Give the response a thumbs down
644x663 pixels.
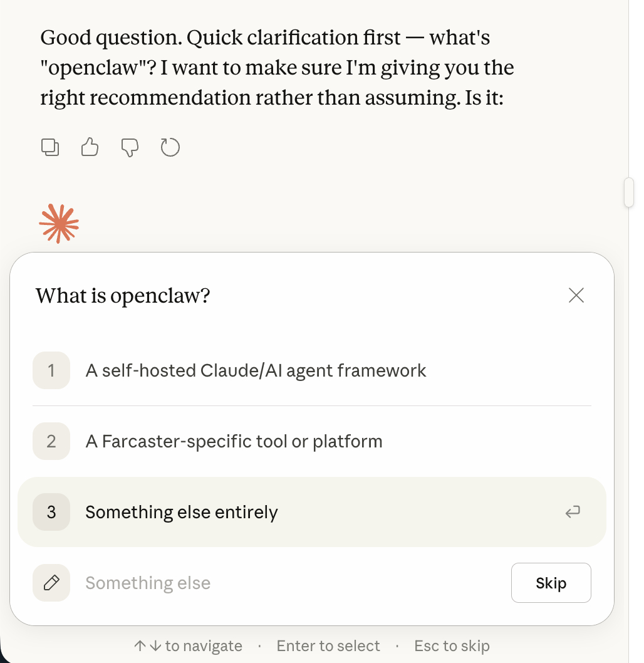tap(130, 147)
